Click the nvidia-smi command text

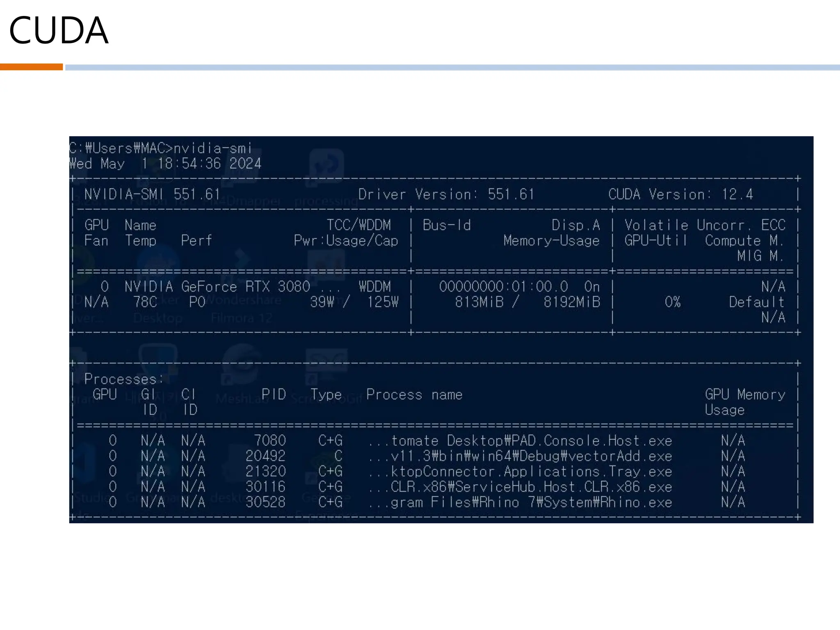click(212, 148)
